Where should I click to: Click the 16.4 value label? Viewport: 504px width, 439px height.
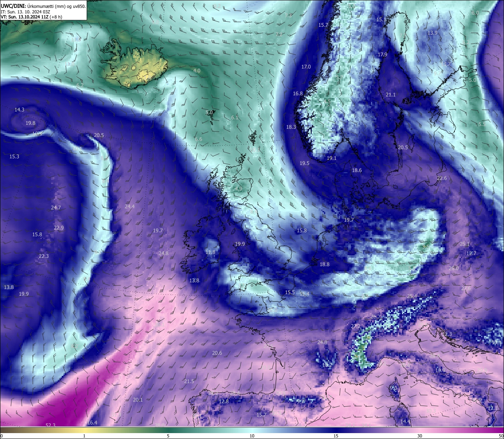point(92,423)
